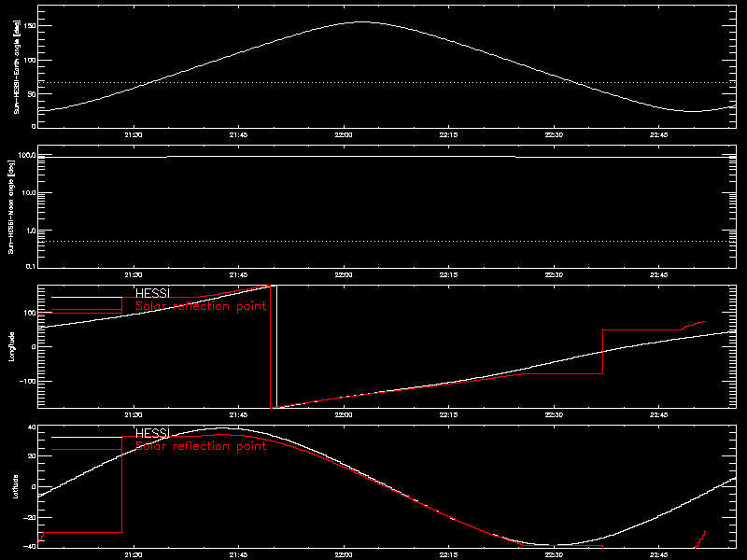Click the 21:30 time label under the Longitude plot

click(x=134, y=415)
